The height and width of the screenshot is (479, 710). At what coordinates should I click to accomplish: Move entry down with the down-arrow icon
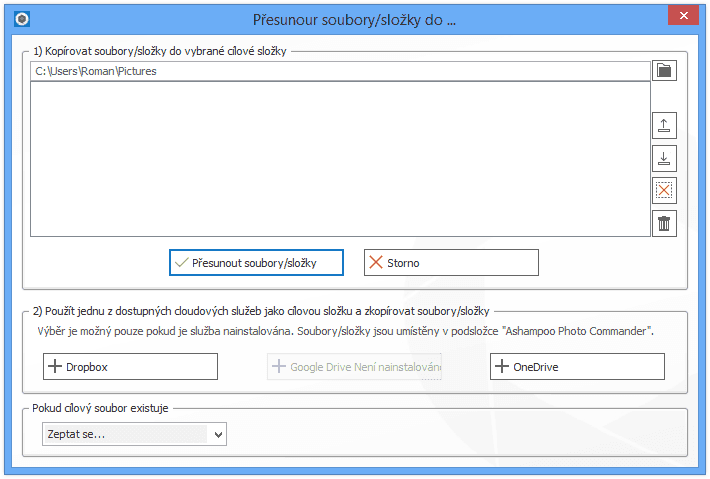[x=664, y=158]
